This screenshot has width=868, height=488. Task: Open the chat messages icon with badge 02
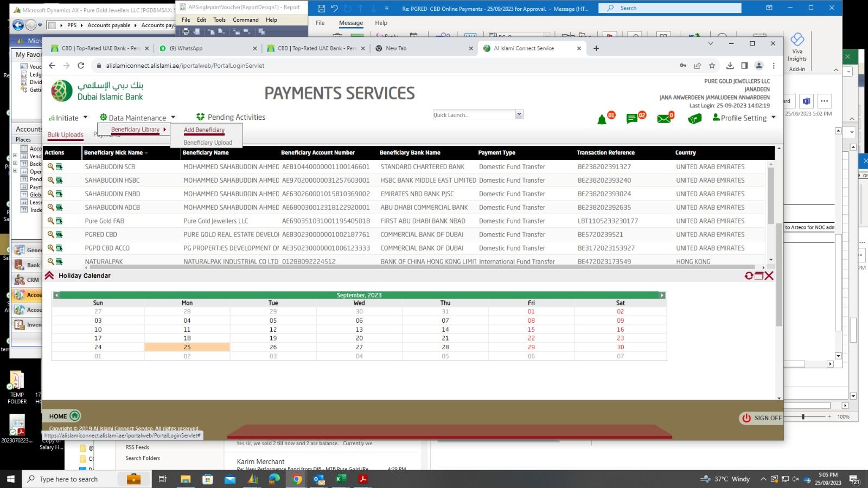pyautogui.click(x=631, y=119)
